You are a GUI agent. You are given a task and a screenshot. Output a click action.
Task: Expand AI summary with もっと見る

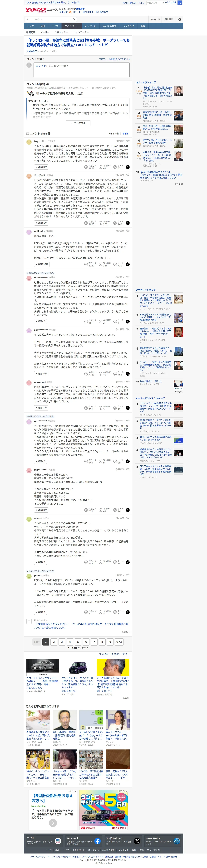click(78, 123)
